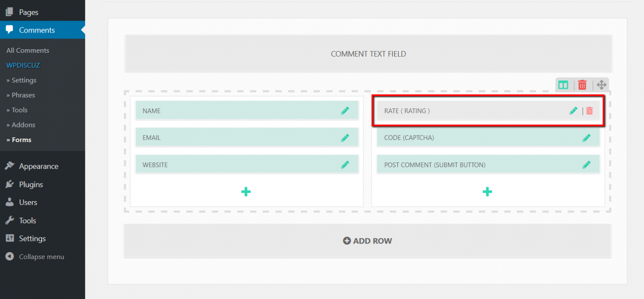Screen dimensions: 644x299
Task: Select the move row icon
Action: coord(602,85)
